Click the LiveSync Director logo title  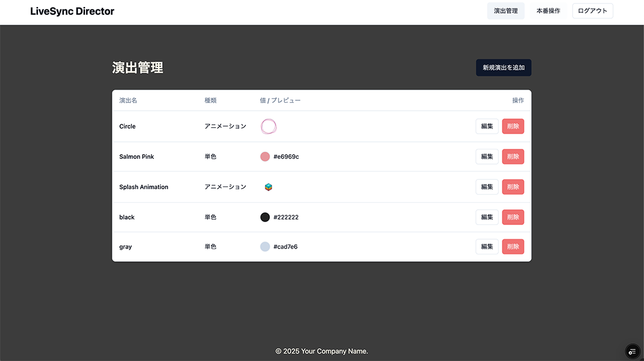click(72, 11)
